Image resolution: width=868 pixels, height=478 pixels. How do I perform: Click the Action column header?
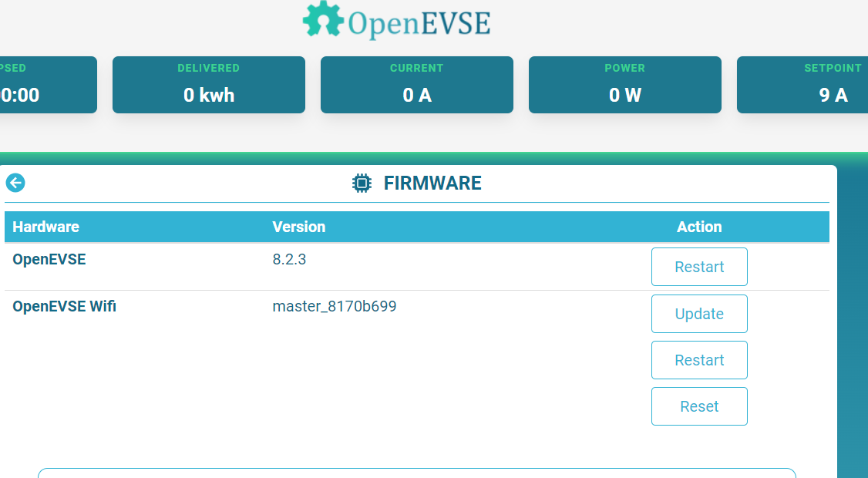tap(699, 227)
